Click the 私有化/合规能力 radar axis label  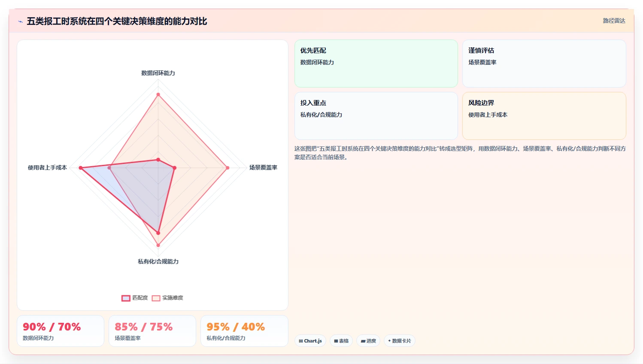coord(158,261)
